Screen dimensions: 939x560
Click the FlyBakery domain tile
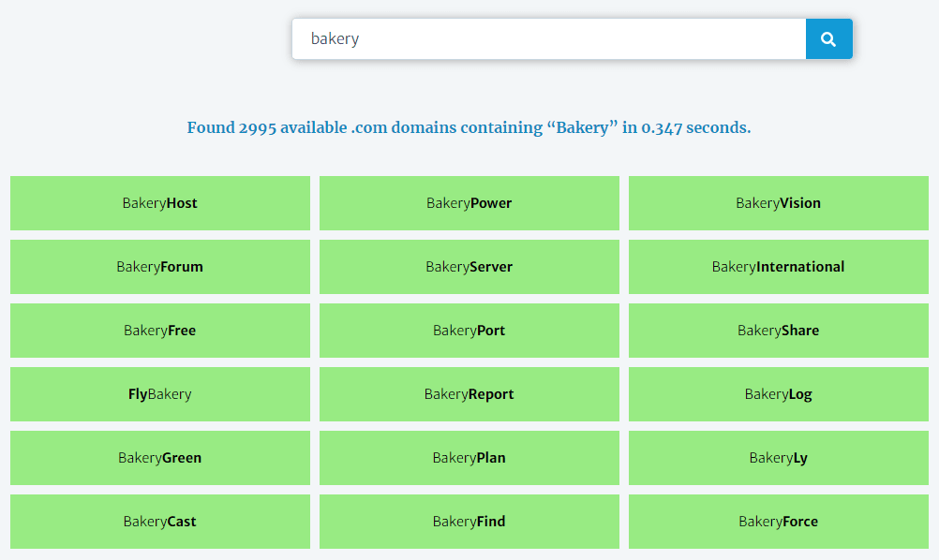pyautogui.click(x=159, y=394)
